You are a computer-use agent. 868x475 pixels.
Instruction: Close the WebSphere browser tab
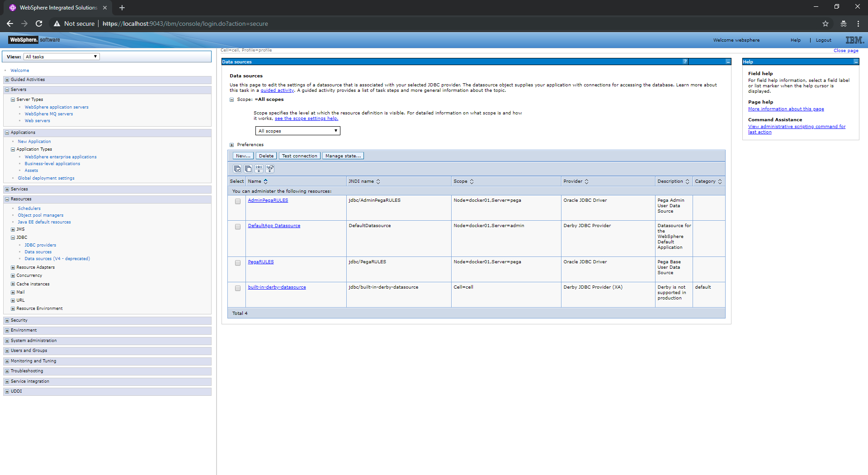click(x=105, y=8)
